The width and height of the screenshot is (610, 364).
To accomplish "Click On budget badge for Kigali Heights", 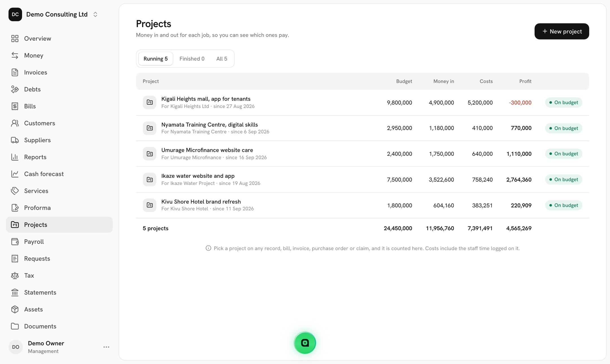I will click(x=563, y=102).
